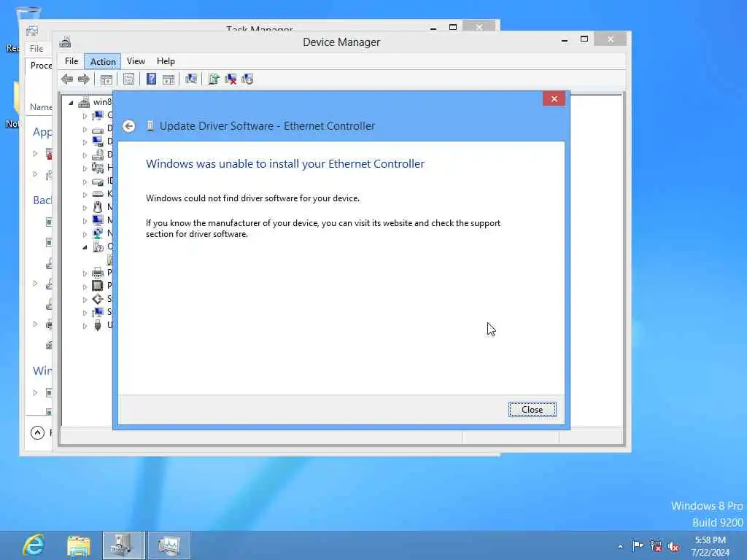Screen dimensions: 747x560
Task: Click the Device Manager taskbar button
Action: [122, 545]
